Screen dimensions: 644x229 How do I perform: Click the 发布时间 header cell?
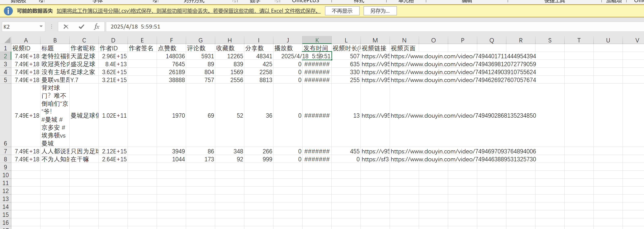[x=317, y=48]
